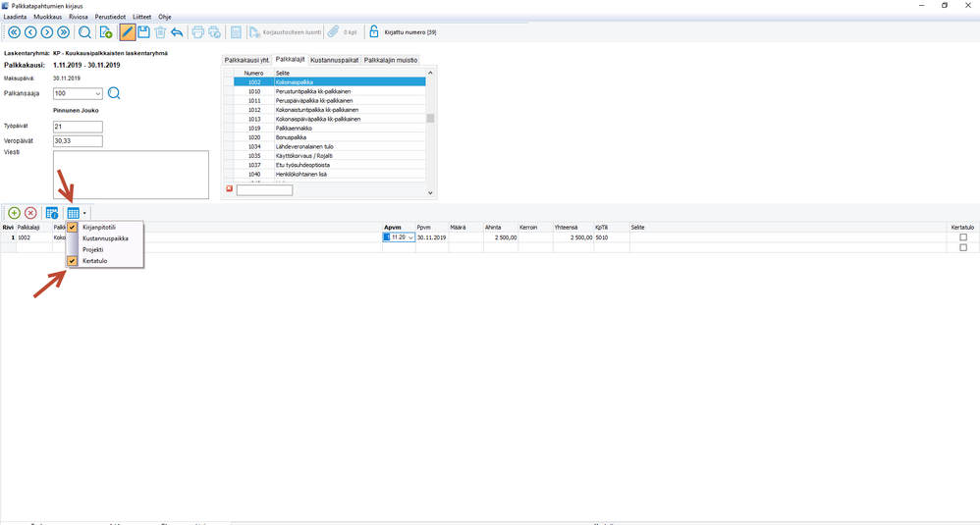Open the Riviosa menu

[79, 17]
